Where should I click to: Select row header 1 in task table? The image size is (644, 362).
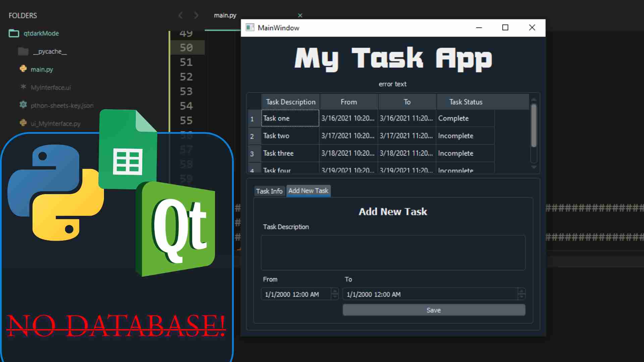(254, 119)
